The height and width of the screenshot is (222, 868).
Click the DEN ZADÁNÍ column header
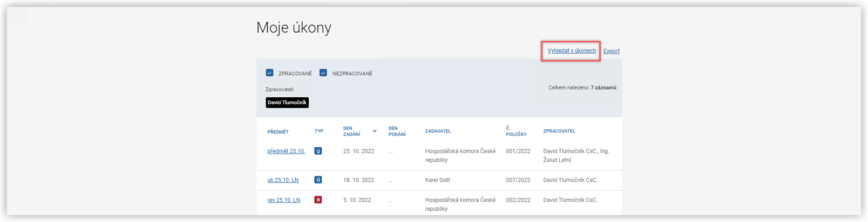pyautogui.click(x=352, y=131)
